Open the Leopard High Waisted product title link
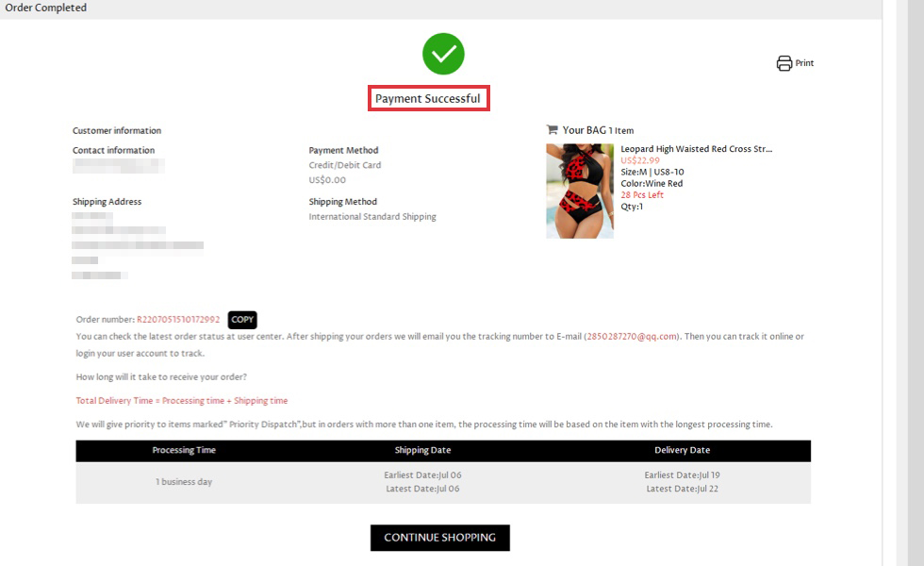This screenshot has width=924, height=566. pos(696,149)
